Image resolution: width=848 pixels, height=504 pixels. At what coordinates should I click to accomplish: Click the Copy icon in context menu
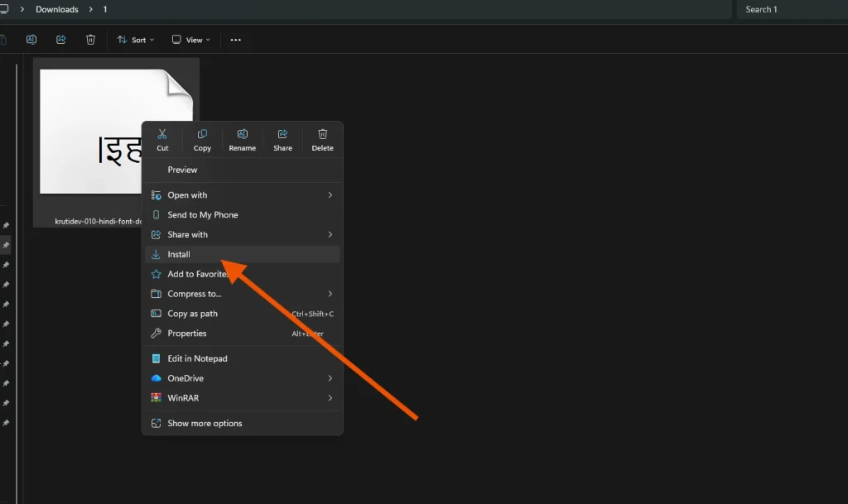point(202,139)
